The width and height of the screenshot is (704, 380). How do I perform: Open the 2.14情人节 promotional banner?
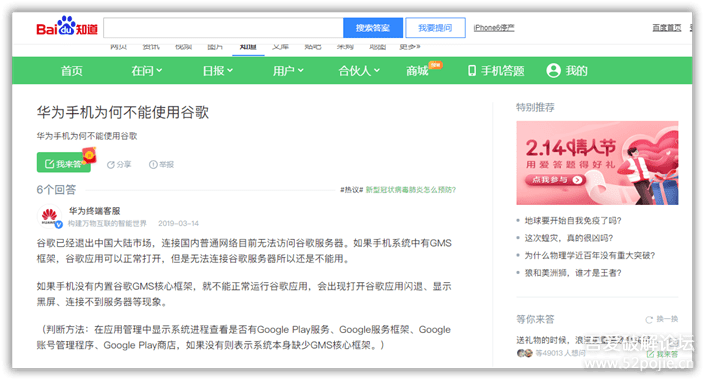(597, 163)
